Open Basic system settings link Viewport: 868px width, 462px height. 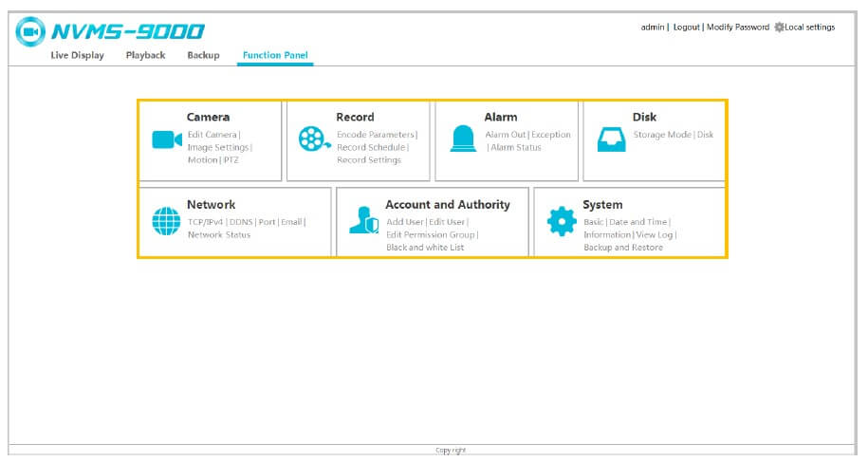[594, 222]
